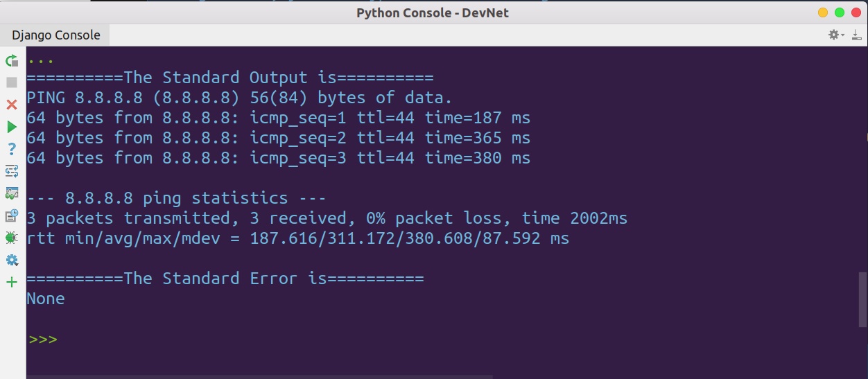Click the green Execute current statement arrow
Image resolution: width=868 pixels, height=379 pixels.
pyautogui.click(x=11, y=127)
